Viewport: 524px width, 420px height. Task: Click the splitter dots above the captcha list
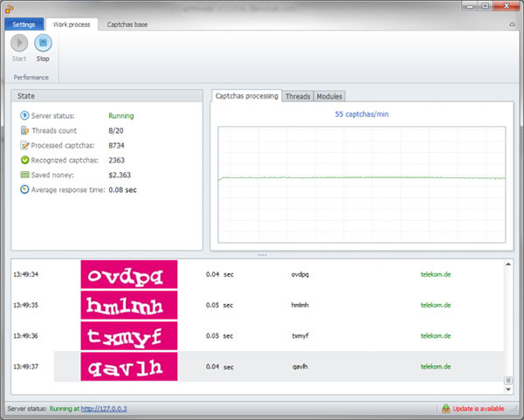262,255
